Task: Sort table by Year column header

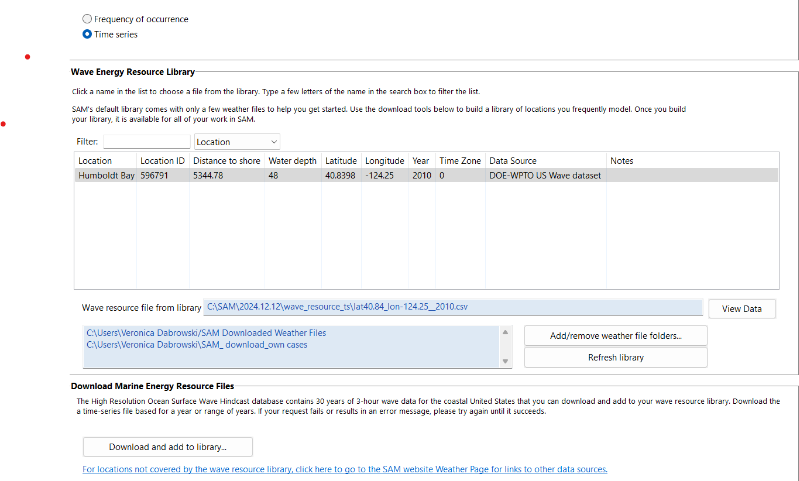Action: click(x=421, y=160)
